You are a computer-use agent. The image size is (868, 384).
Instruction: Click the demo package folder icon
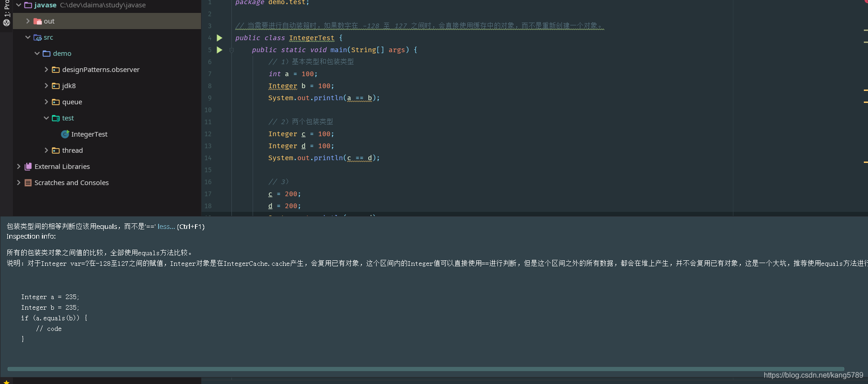[47, 54]
